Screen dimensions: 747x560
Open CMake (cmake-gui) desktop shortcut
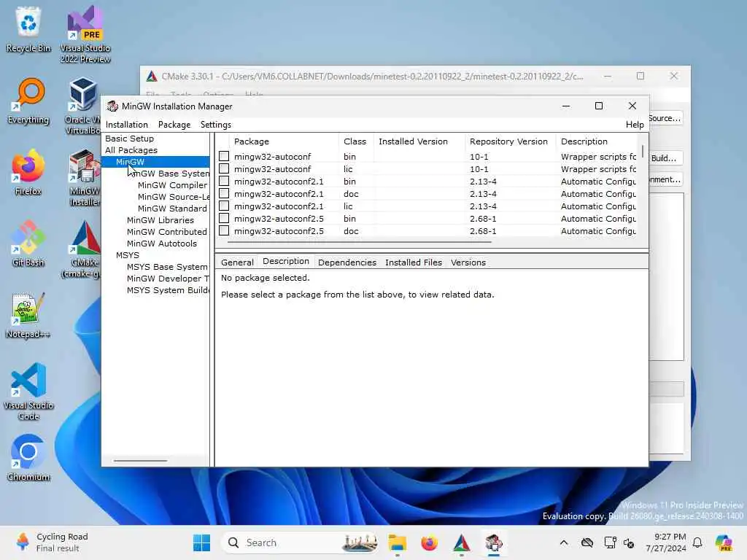coord(82,249)
